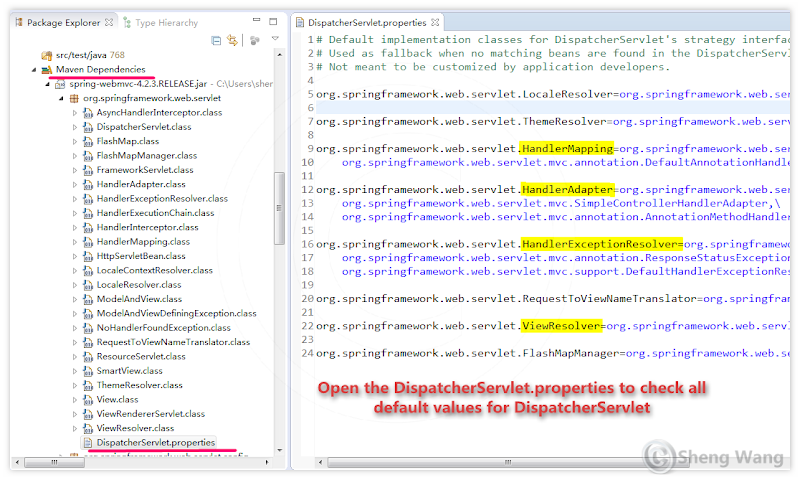This screenshot has width=800, height=480.
Task: Click FrameworkServlet.class file icon
Action: tap(88, 170)
